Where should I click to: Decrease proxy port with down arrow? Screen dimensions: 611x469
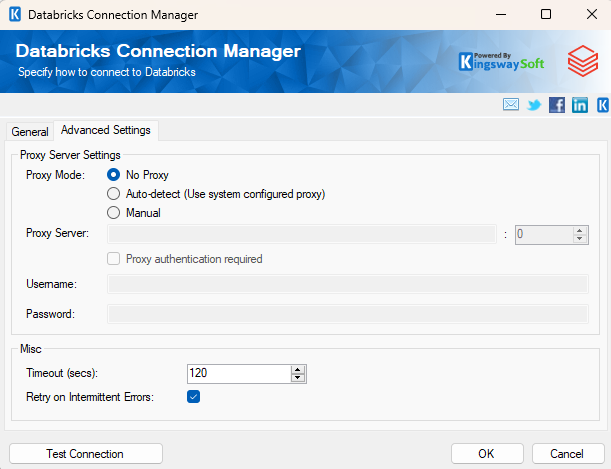pyautogui.click(x=580, y=238)
